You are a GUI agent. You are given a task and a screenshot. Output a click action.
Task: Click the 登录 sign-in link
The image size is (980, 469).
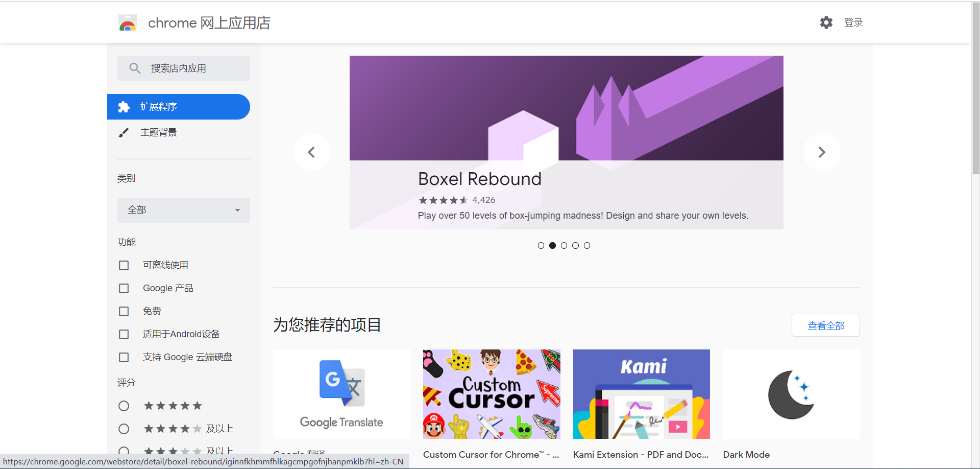coord(853,22)
